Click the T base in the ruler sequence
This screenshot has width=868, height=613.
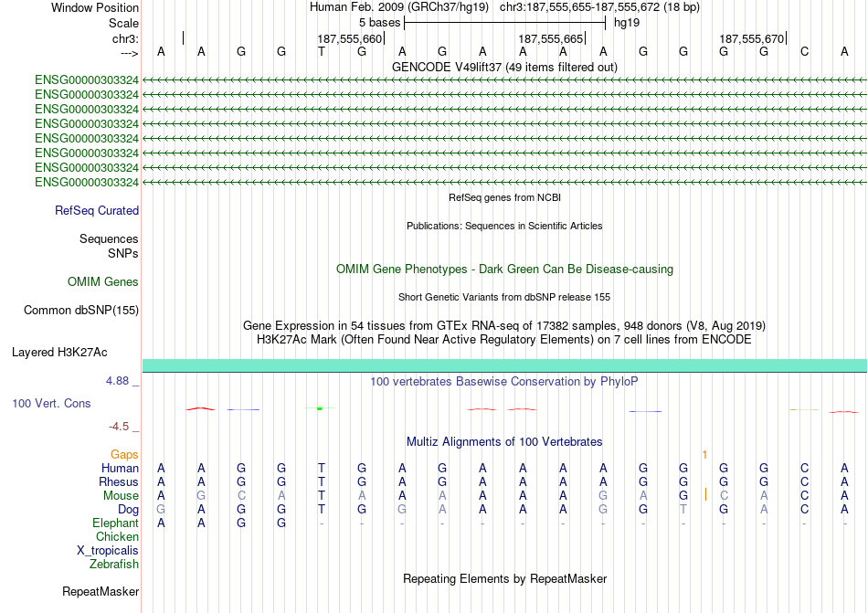point(322,51)
